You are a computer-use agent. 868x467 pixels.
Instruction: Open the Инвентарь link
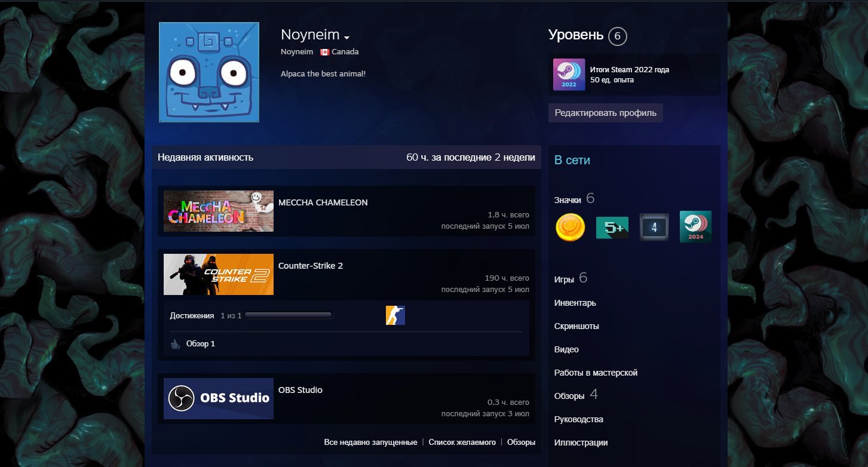click(x=575, y=303)
